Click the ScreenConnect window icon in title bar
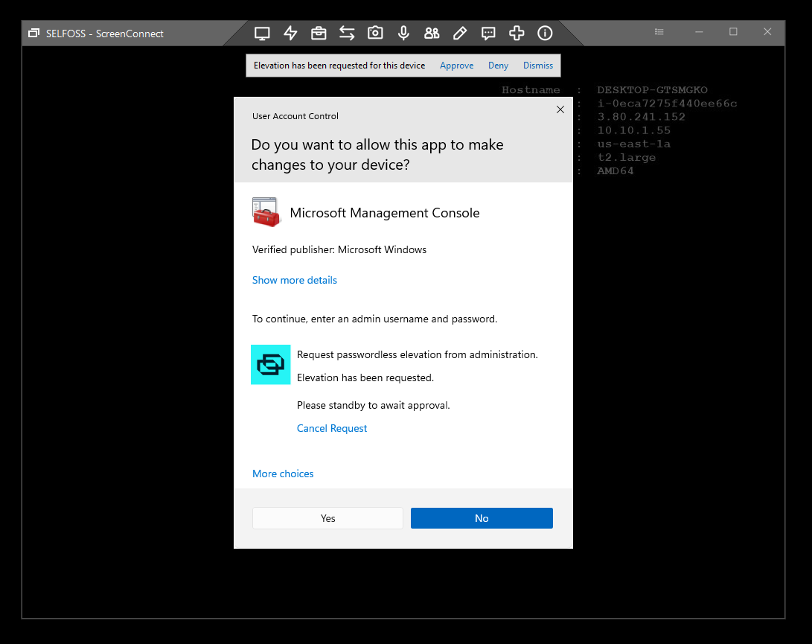The height and width of the screenshot is (644, 812). tap(33, 34)
